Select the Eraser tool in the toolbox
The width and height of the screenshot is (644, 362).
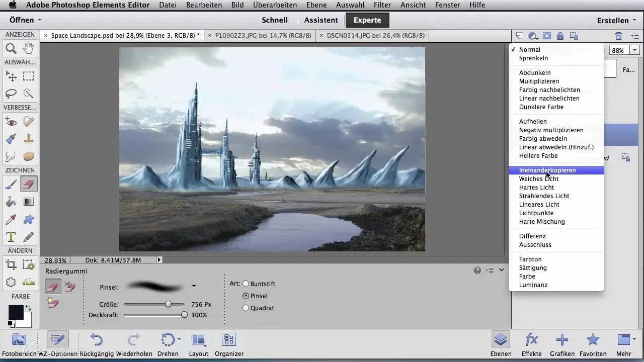pyautogui.click(x=29, y=185)
